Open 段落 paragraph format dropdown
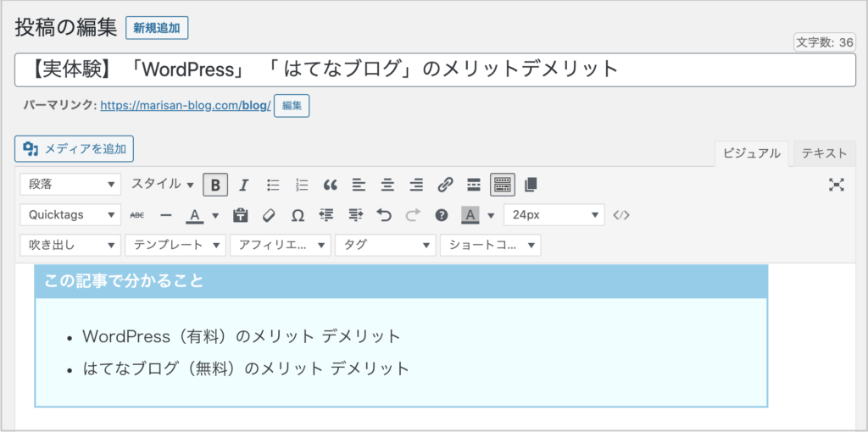The image size is (868, 432). click(70, 184)
